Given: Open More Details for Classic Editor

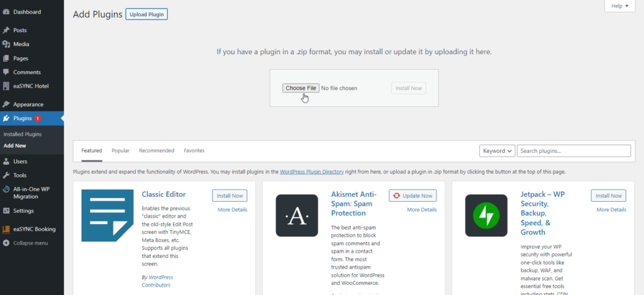Looking at the screenshot, I should [x=233, y=209].
